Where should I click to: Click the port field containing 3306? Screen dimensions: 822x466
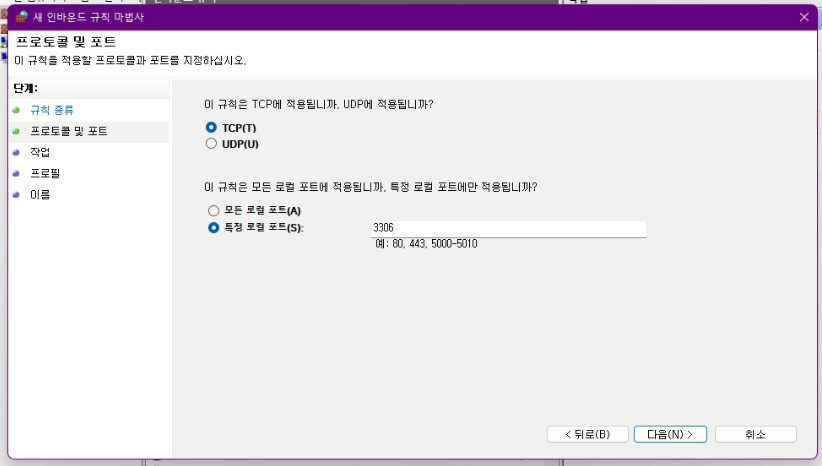coord(509,228)
